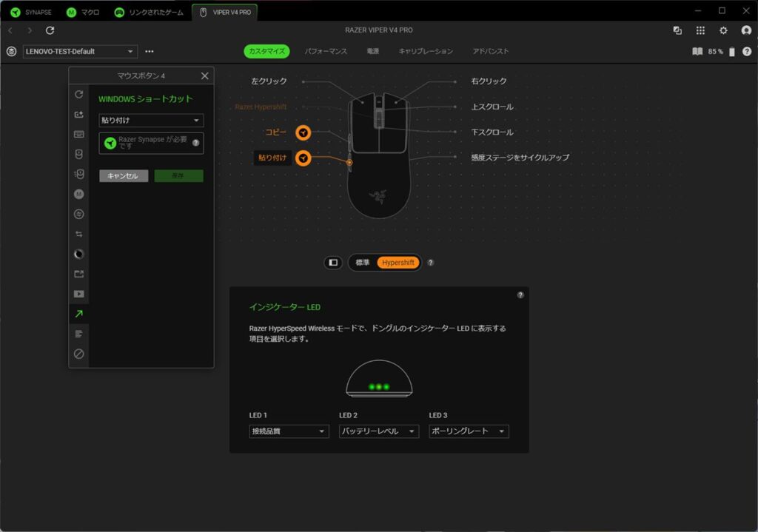758x532 pixels.
Task: Select Hypershift mode in toggle
Action: point(399,263)
